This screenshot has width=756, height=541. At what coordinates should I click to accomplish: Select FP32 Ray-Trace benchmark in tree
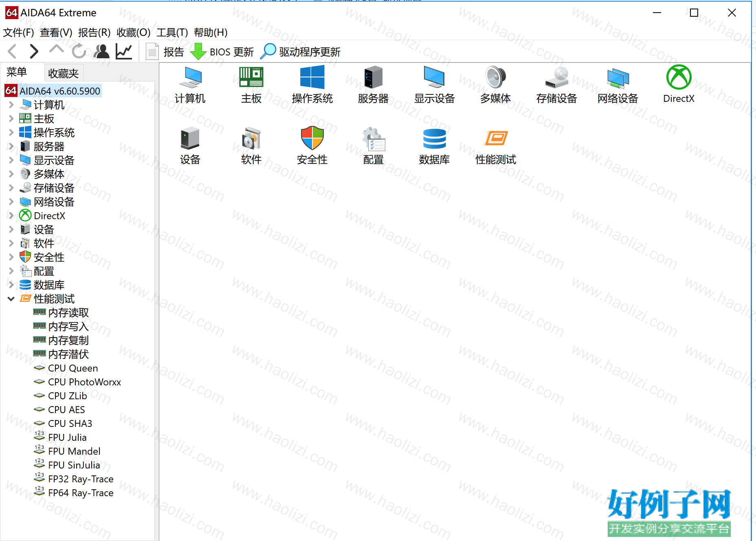tap(74, 479)
